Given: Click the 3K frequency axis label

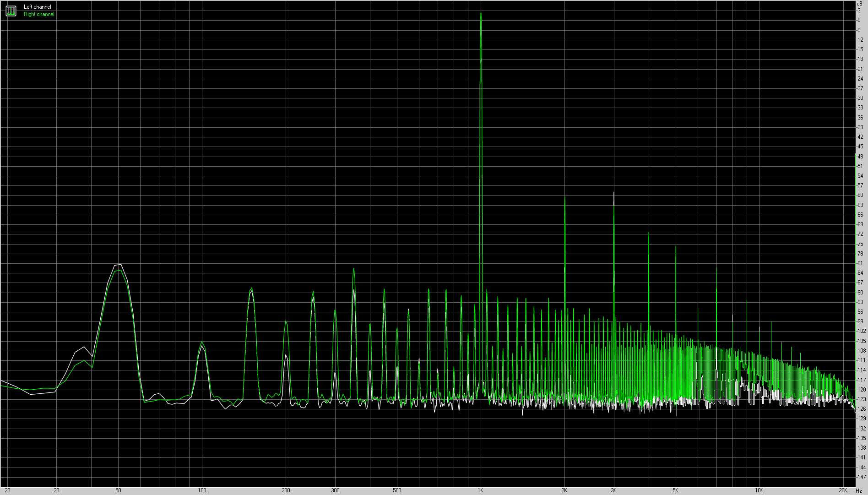Looking at the screenshot, I should click(x=613, y=490).
